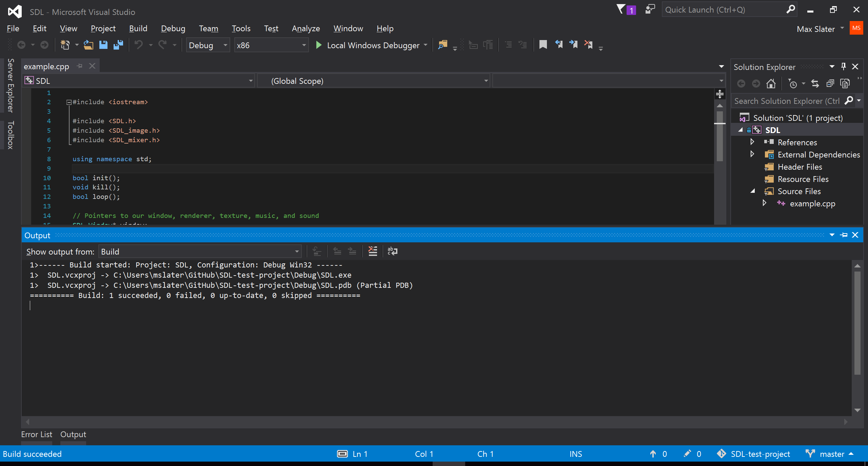
Task: Click the code editor vertical scrollbar thumb
Action: 720,136
